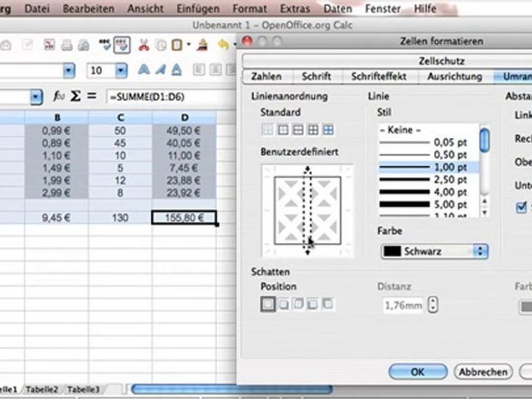The width and height of the screenshot is (532, 399).
Task: Choose box with horizontal lines preset
Action: (x=298, y=130)
